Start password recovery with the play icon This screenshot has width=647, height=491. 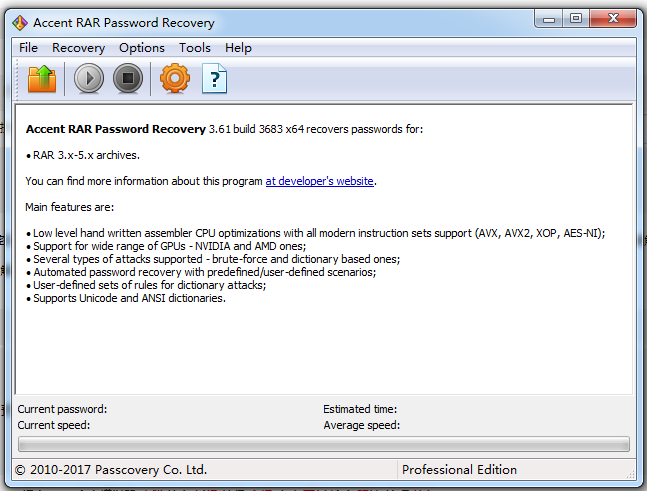click(89, 78)
